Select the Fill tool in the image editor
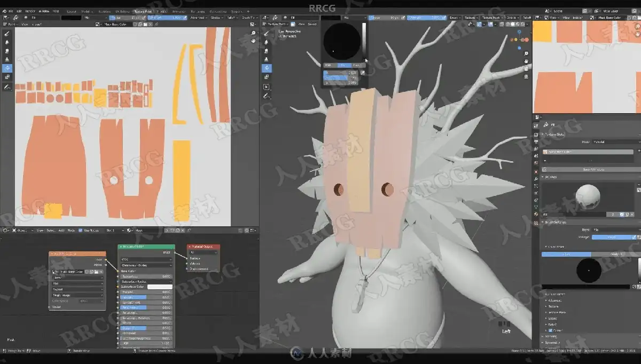The width and height of the screenshot is (641, 364). (x=7, y=68)
